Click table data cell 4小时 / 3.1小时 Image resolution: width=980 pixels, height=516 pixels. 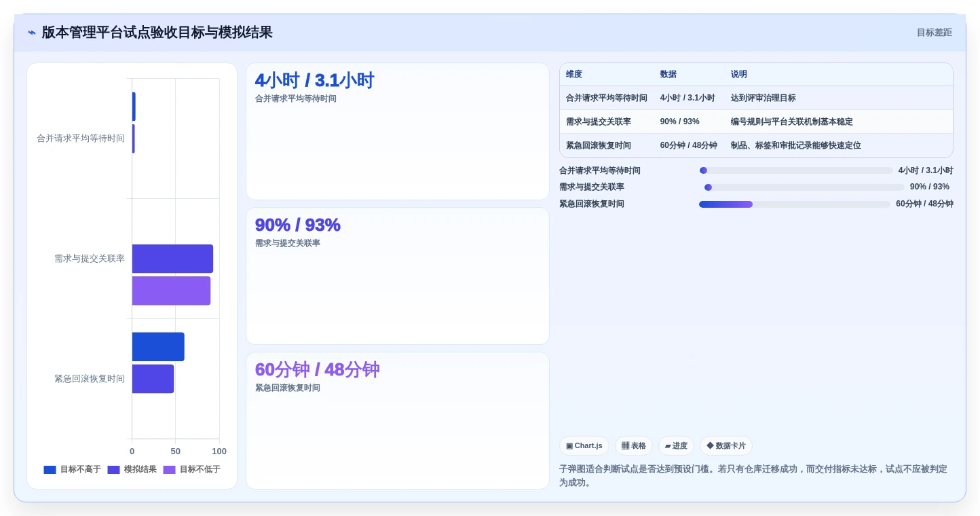click(x=687, y=98)
